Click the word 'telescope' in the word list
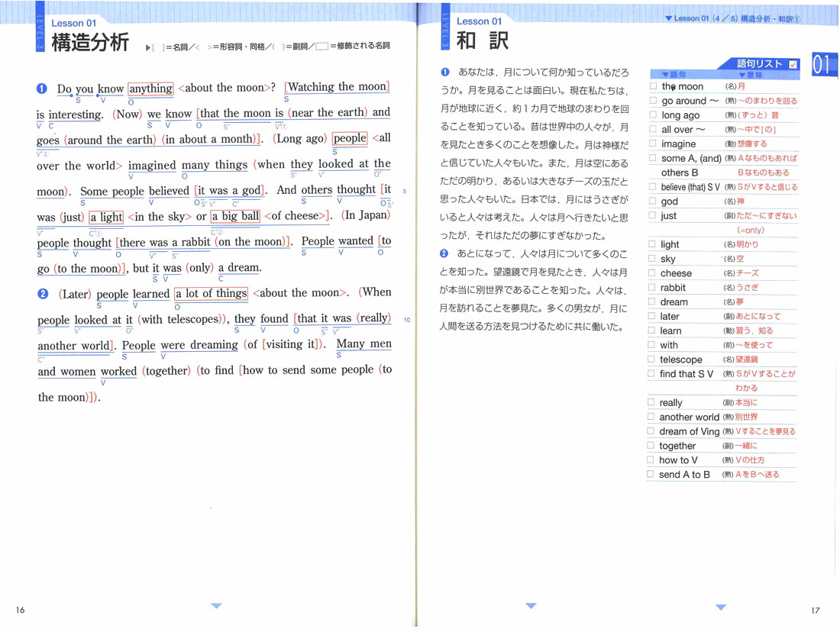This screenshot has width=840, height=632. point(681,360)
